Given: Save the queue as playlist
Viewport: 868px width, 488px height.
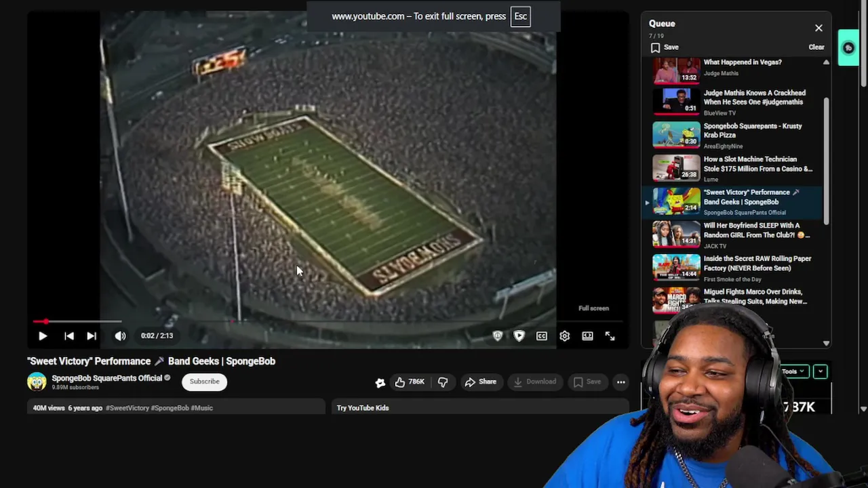Looking at the screenshot, I should click(x=665, y=47).
